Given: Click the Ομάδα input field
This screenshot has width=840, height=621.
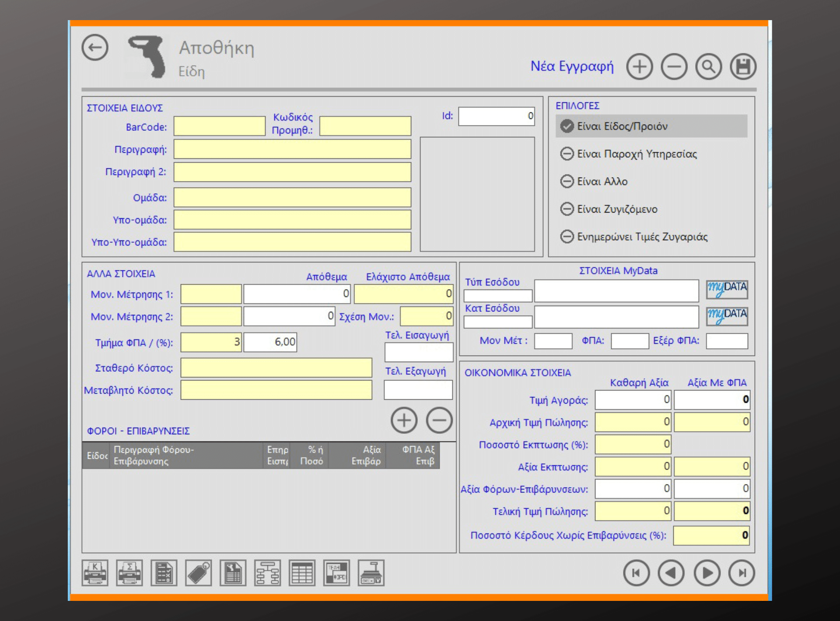Looking at the screenshot, I should (x=292, y=198).
